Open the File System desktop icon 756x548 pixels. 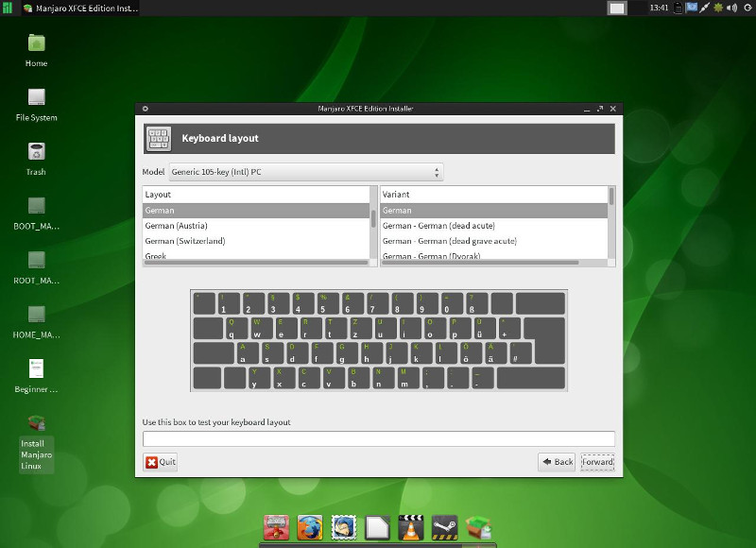(36, 97)
